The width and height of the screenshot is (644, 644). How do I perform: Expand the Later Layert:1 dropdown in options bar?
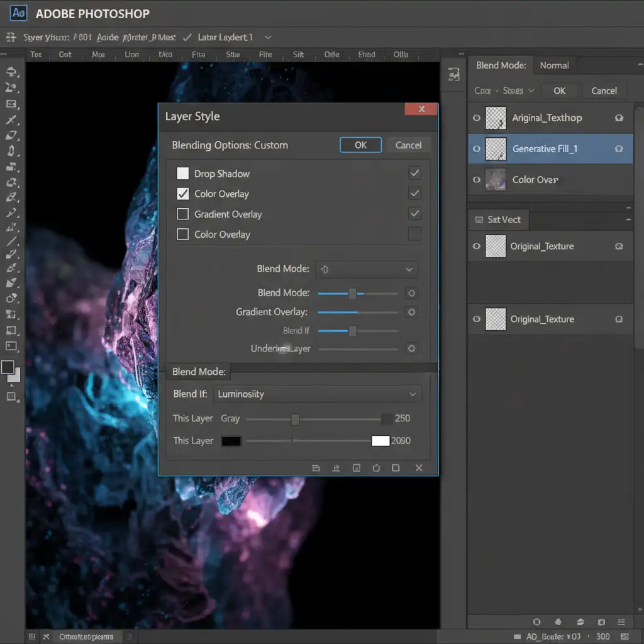[269, 38]
